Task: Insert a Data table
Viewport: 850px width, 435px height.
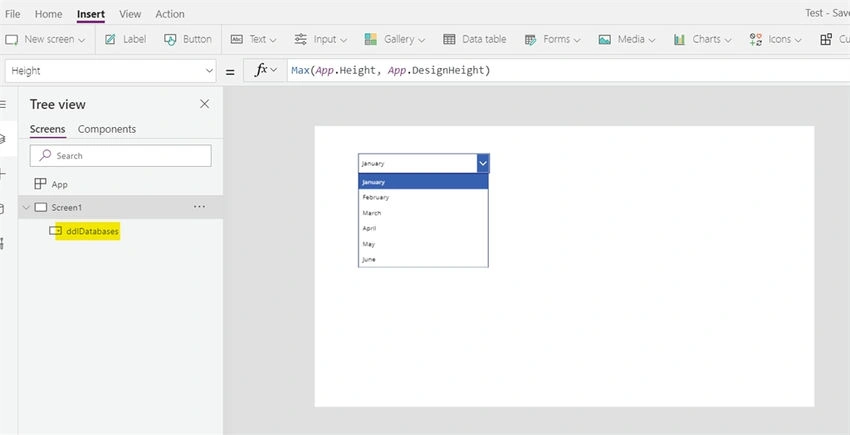Action: [x=475, y=39]
